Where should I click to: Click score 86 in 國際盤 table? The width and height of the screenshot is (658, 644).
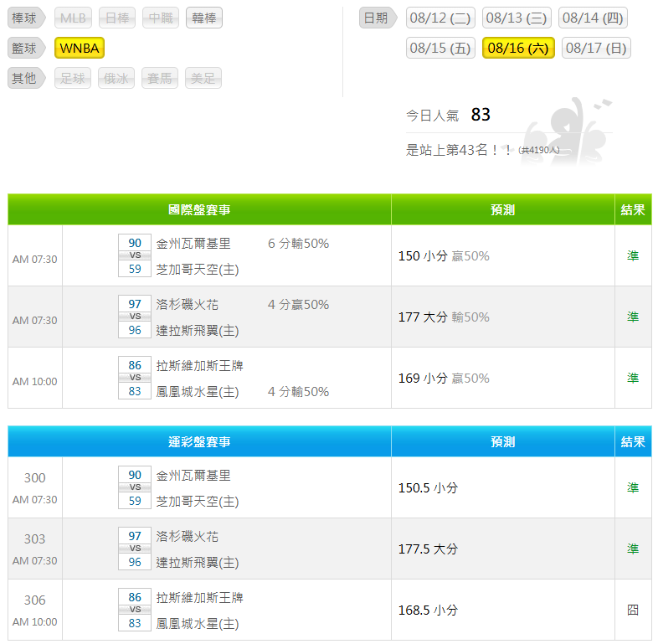pos(135,365)
